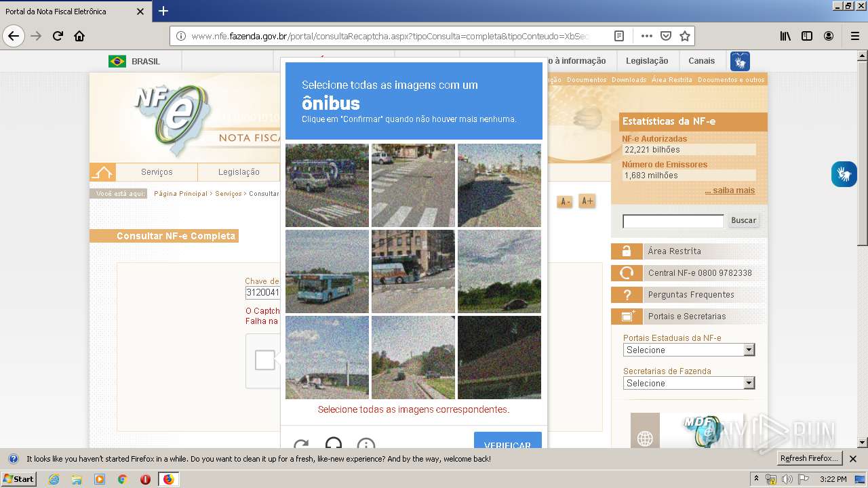The image size is (868, 488).
Task: Open page actions three-dots menu
Action: click(646, 36)
